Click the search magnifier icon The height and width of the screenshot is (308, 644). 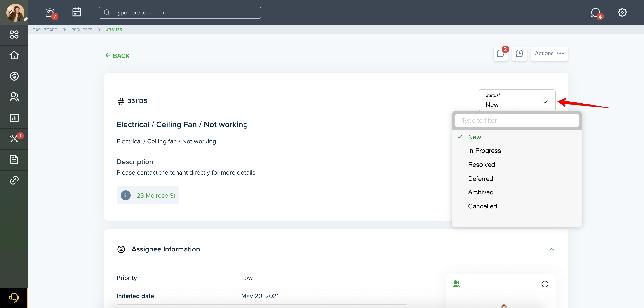click(107, 12)
